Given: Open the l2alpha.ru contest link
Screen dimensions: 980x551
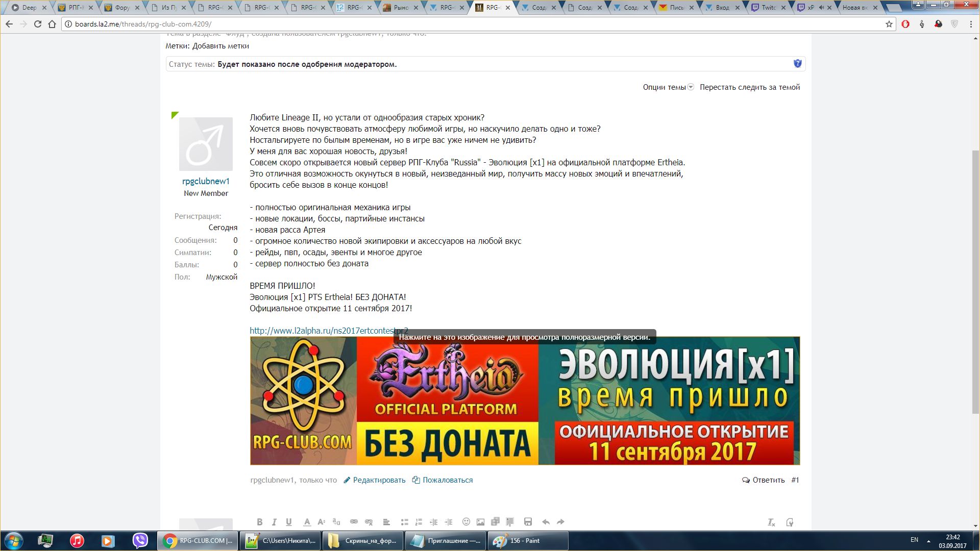Looking at the screenshot, I should tap(329, 331).
